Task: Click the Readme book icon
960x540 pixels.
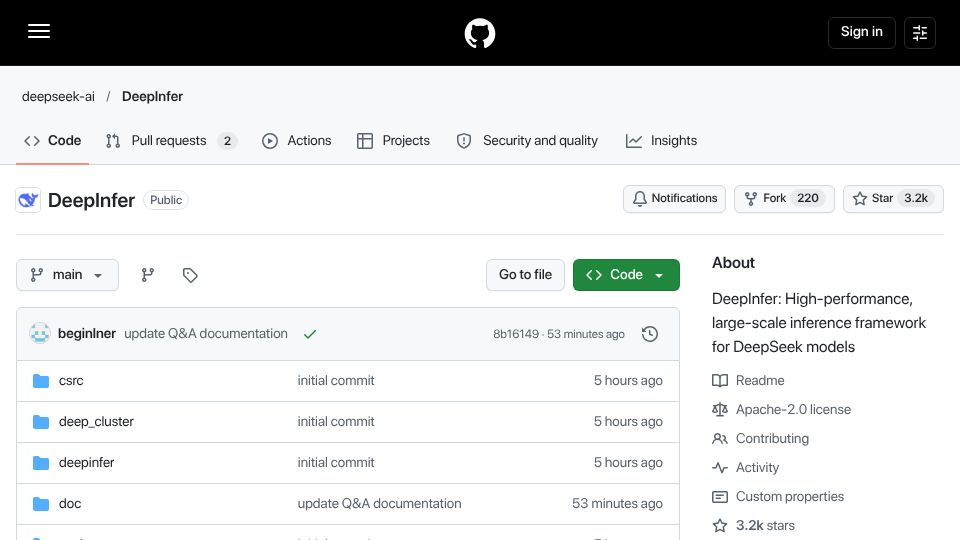Action: [x=720, y=380]
